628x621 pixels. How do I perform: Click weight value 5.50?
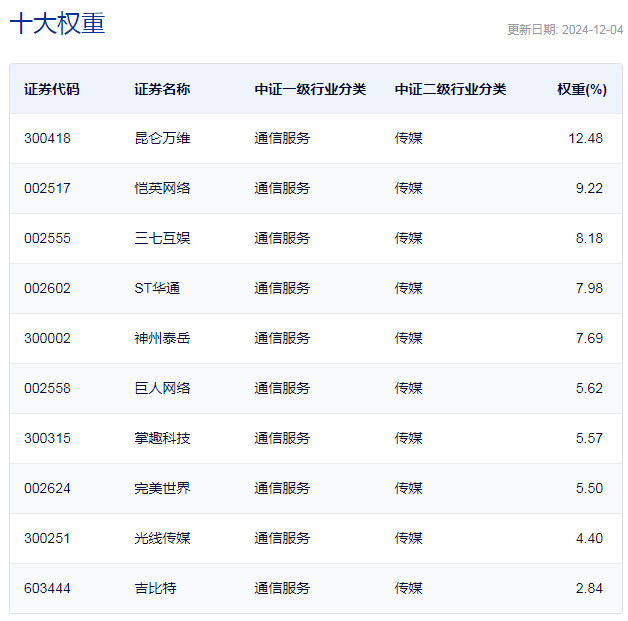pos(589,488)
